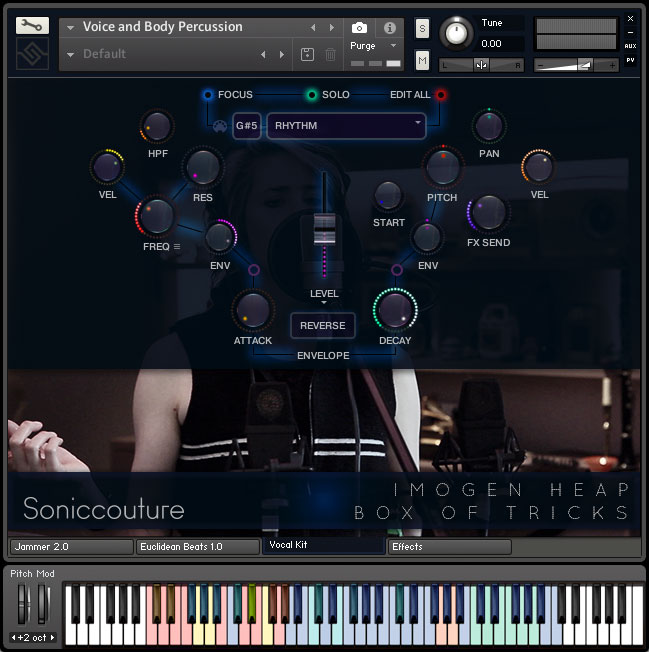Click the PAN knob
Screen dimensions: 649x652
pyautogui.click(x=489, y=126)
